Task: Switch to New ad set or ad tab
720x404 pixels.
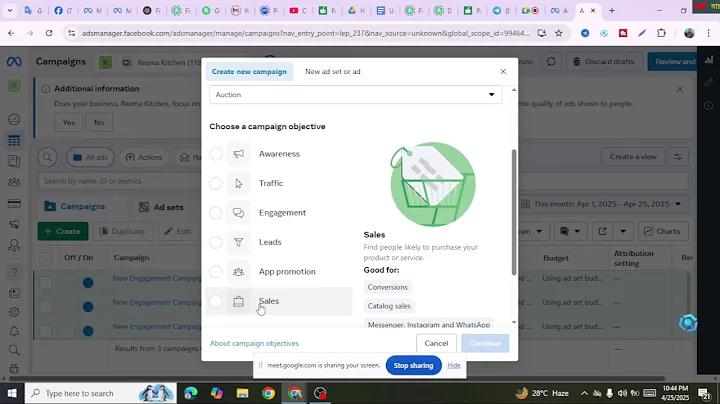Action: click(x=333, y=72)
